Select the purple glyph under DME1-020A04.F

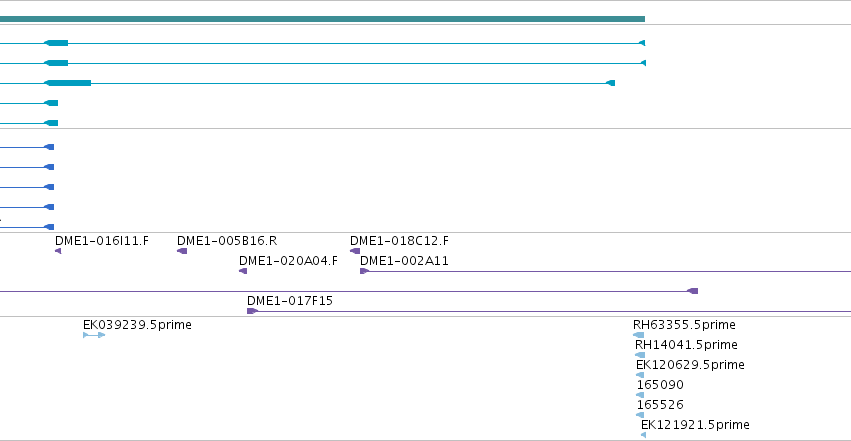(x=243, y=271)
